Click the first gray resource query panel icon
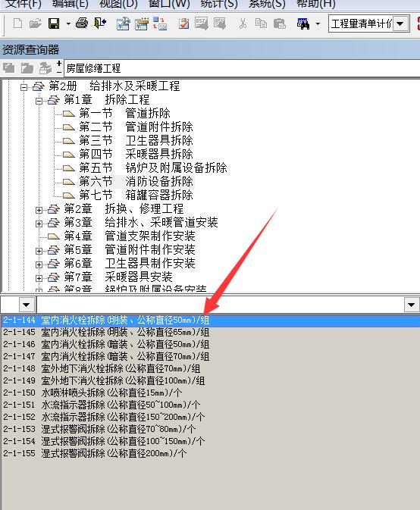Image resolution: width=420 pixels, height=510 pixels. pyautogui.click(x=9, y=68)
